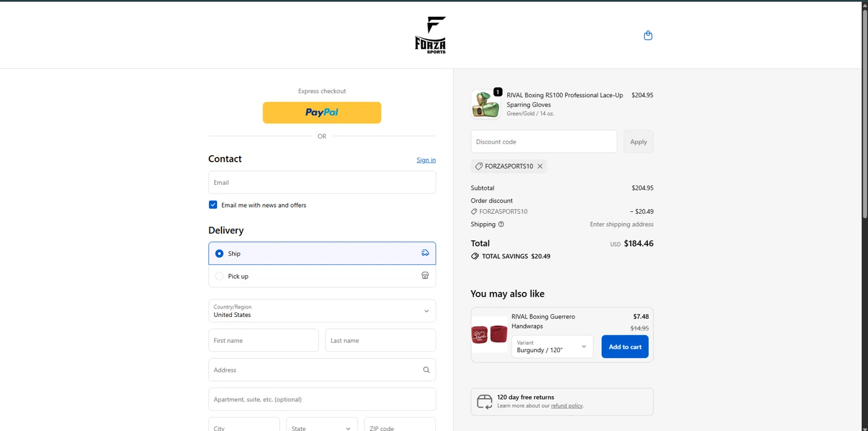The image size is (868, 431).
Task: Click the Sign in link
Action: (x=426, y=160)
